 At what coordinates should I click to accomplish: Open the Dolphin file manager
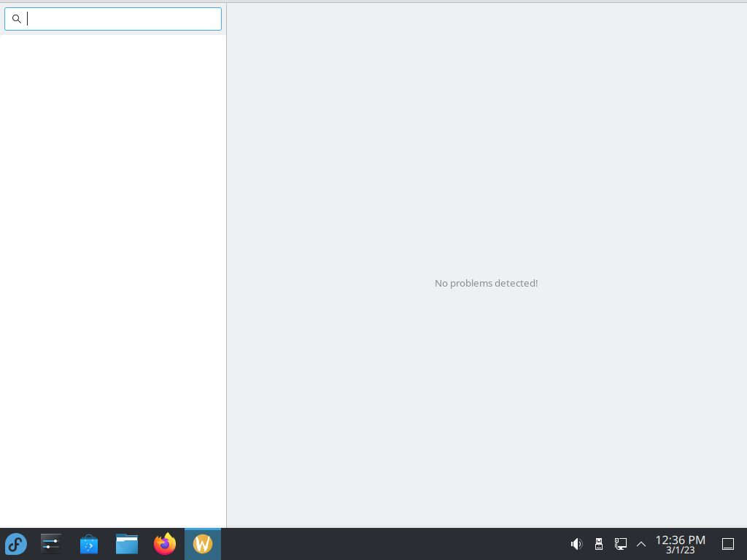point(127,544)
